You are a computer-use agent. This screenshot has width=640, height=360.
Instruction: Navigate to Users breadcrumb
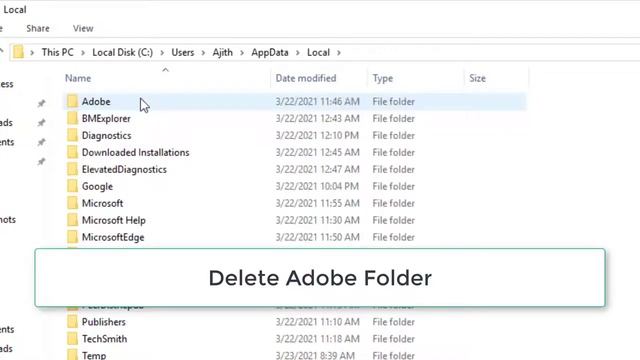point(182,52)
